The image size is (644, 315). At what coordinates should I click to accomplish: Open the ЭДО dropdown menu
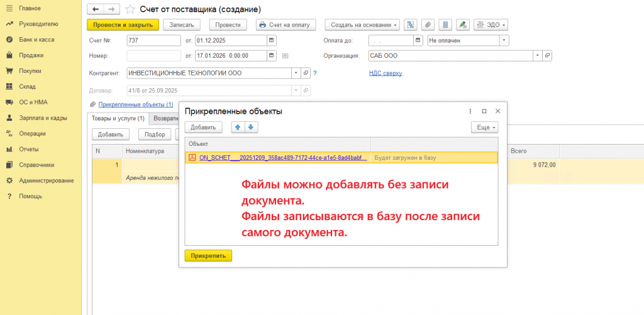coord(492,25)
